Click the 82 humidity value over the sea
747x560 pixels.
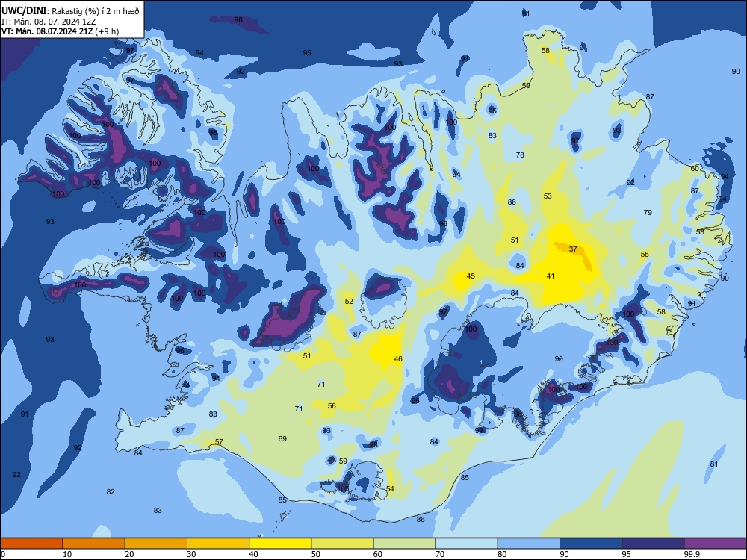pos(111,491)
